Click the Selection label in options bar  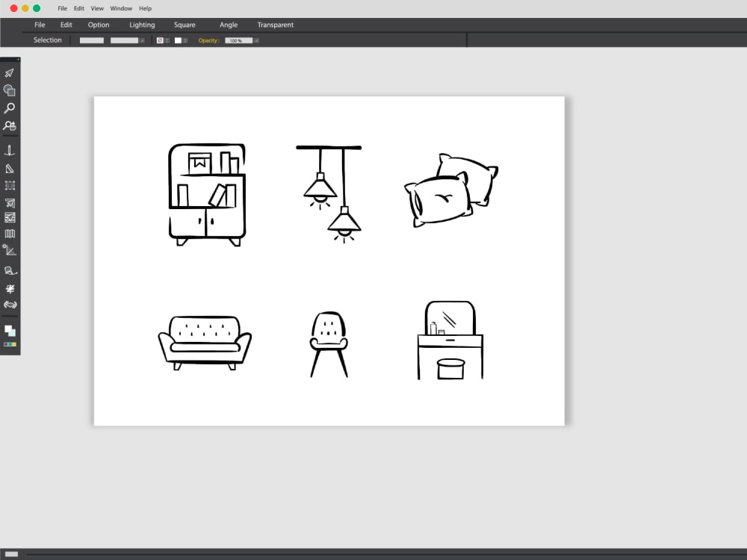pyautogui.click(x=48, y=40)
